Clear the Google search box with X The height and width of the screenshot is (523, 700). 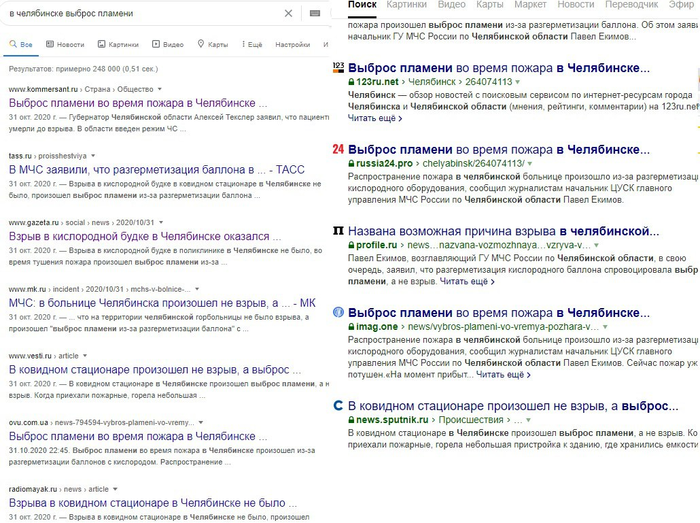[289, 13]
